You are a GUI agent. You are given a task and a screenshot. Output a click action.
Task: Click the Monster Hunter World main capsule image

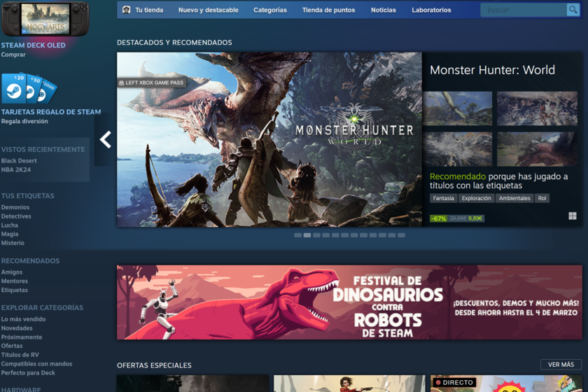coord(269,139)
